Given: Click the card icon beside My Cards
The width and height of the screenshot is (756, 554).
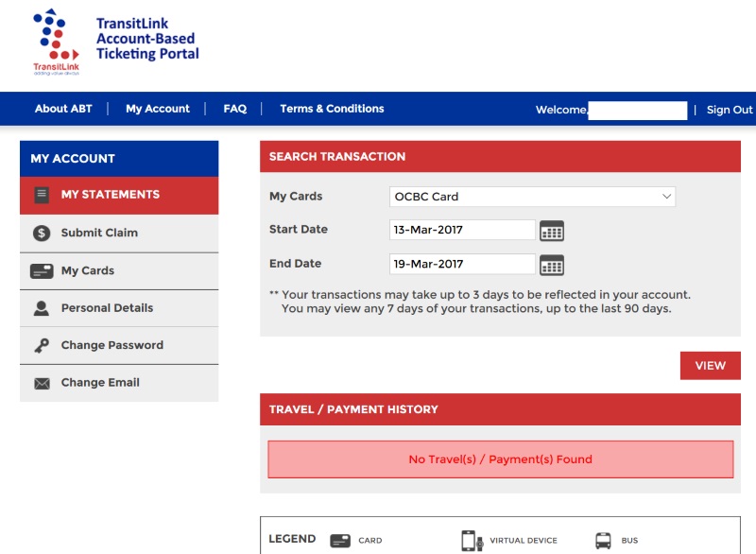Looking at the screenshot, I should [x=42, y=271].
